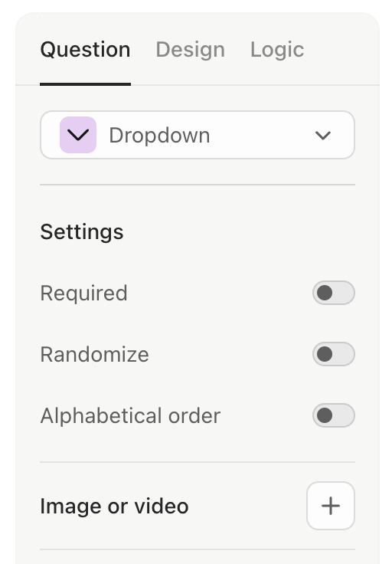This screenshot has height=564, width=392.
Task: Click the Settings section heading
Action: 82,231
